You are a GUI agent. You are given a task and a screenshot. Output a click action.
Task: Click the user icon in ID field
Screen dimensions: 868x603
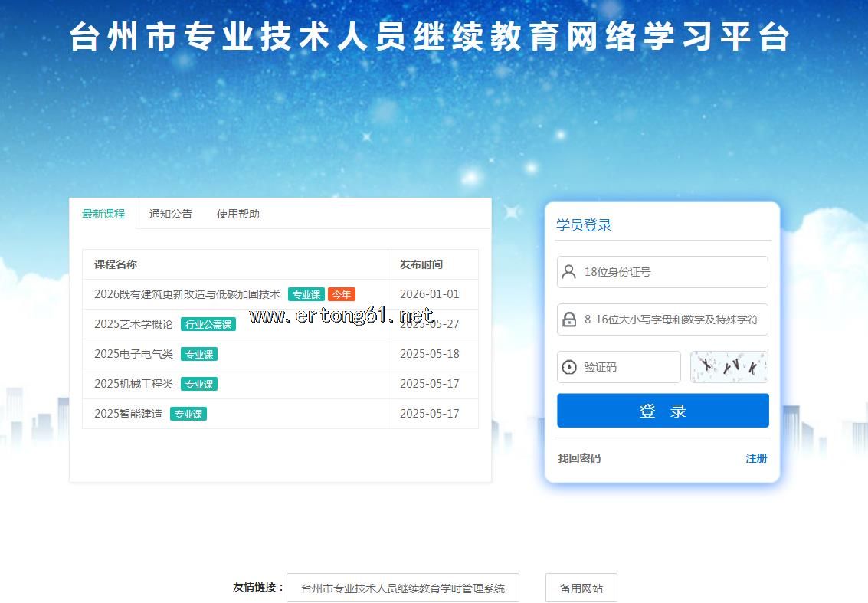(x=568, y=272)
